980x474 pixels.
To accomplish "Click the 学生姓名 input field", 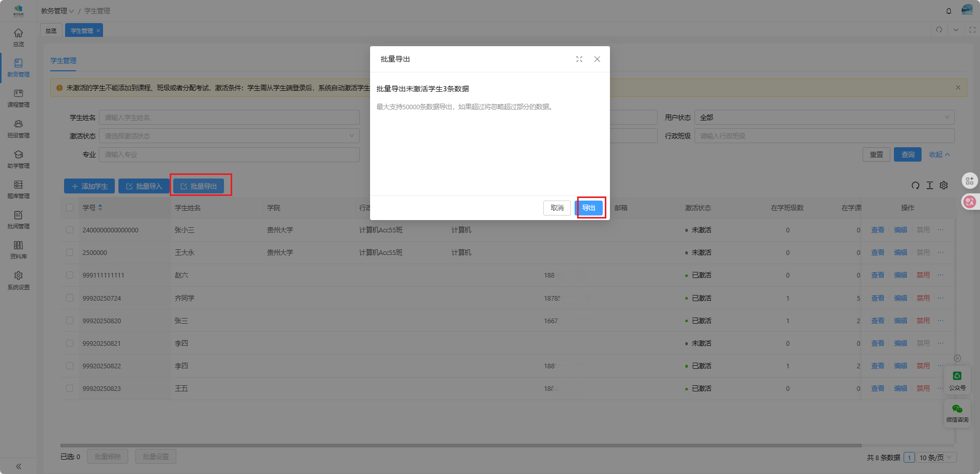I will tap(229, 117).
